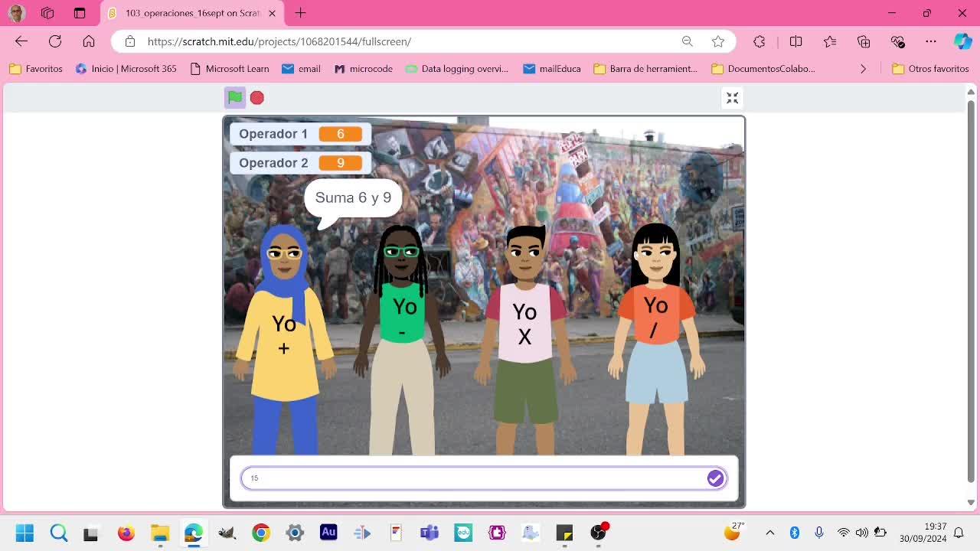Screen dimensions: 980x551
Task: Open the Inicio | Microsoft 365 bookmark
Action: point(126,69)
